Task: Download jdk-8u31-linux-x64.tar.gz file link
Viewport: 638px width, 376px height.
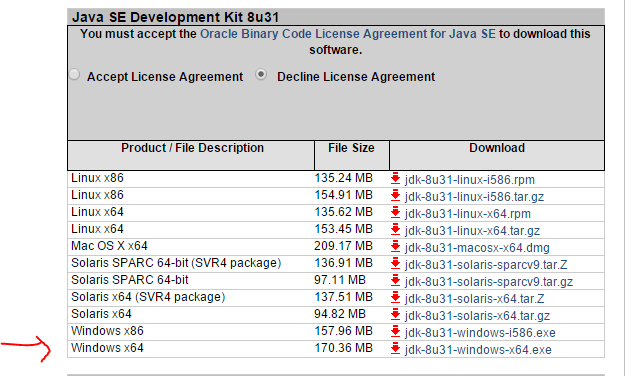Action: (472, 231)
